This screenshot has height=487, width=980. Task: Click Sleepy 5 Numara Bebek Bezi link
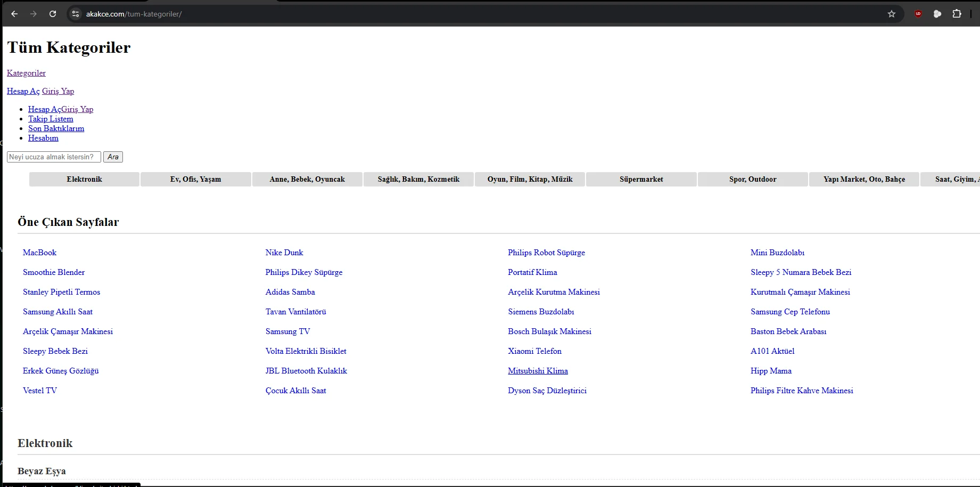point(801,272)
